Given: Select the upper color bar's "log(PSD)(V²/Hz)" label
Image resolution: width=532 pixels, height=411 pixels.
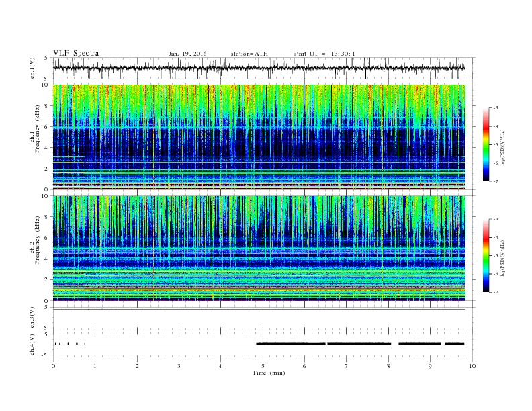Looking at the screenshot, I should click(x=503, y=147).
